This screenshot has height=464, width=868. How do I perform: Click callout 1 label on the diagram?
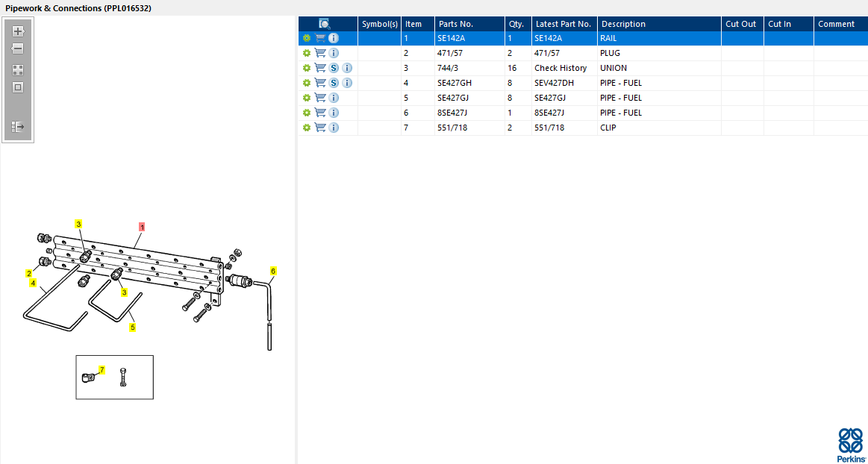pyautogui.click(x=142, y=226)
